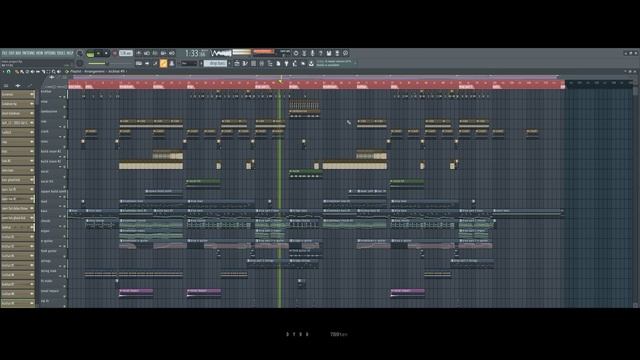This screenshot has width=640, height=360.
Task: Click the blue multilink controllers icon
Action: [172, 63]
